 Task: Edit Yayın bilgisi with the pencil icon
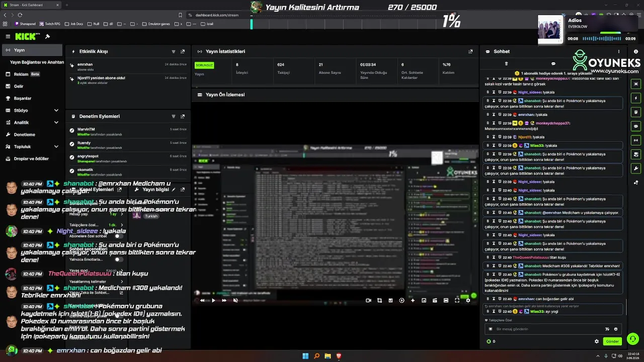pyautogui.click(x=174, y=190)
